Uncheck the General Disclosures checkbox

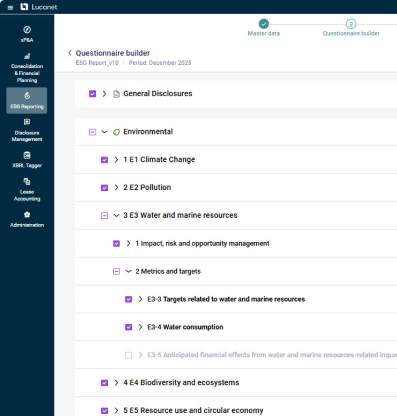[93, 94]
